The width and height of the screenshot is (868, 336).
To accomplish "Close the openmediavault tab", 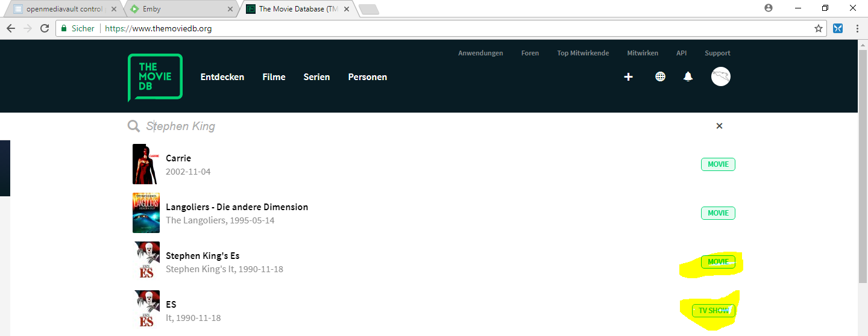I will coord(114,9).
